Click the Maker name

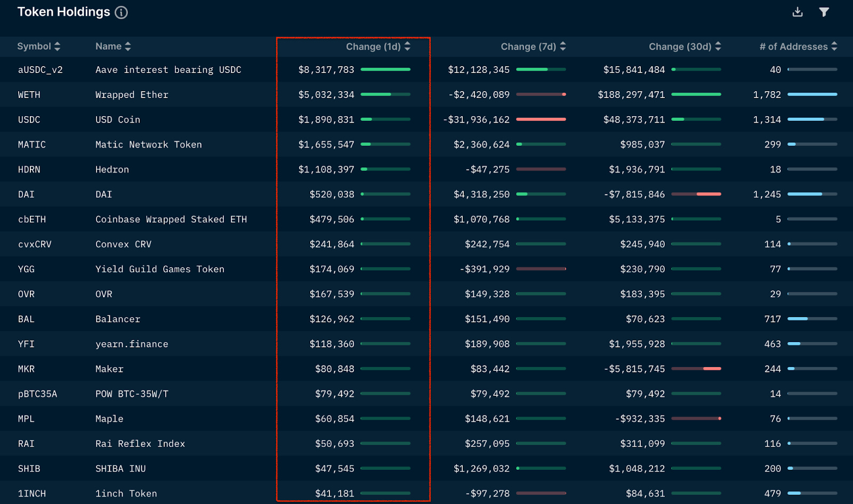[109, 369]
